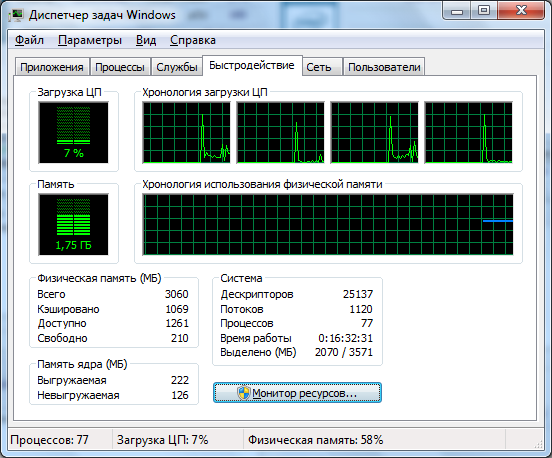This screenshot has height=458, width=552.
Task: Click the first CPU history graph
Action: 186,133
